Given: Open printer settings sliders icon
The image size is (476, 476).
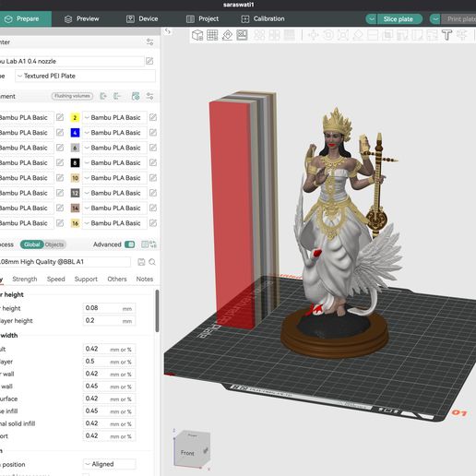Looking at the screenshot, I should click(x=149, y=42).
